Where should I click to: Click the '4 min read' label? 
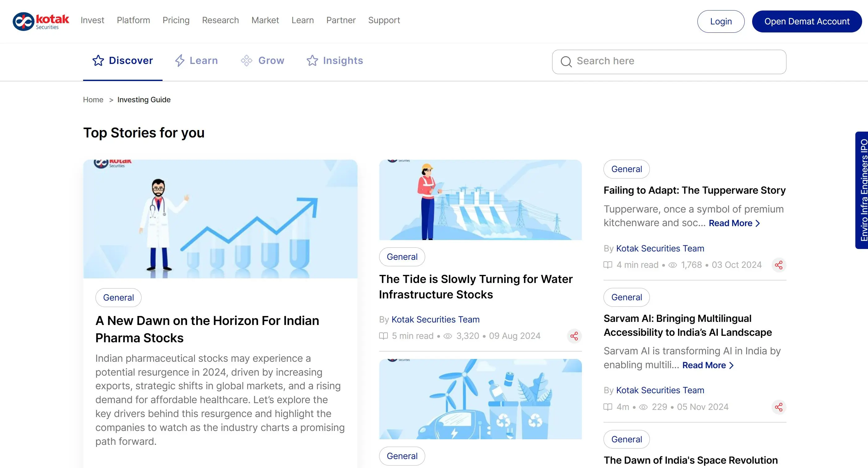click(x=637, y=265)
